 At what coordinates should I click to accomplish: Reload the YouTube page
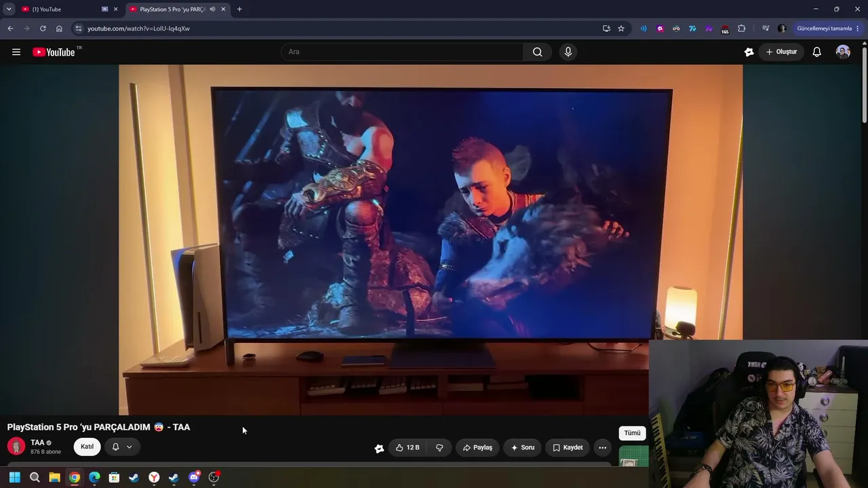(x=43, y=28)
